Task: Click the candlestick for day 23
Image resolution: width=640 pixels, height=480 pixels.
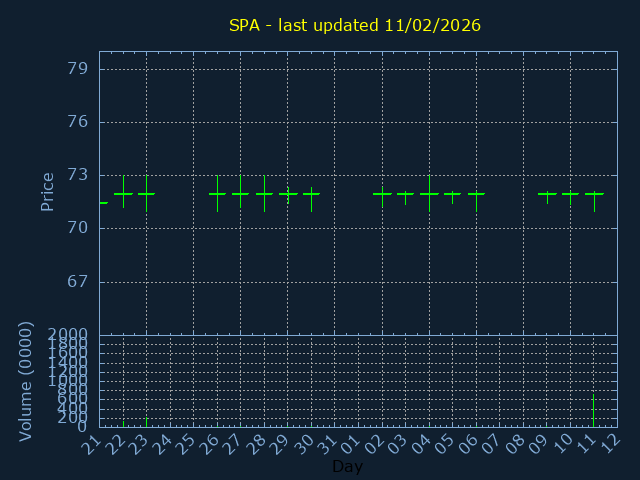Action: [146, 193]
